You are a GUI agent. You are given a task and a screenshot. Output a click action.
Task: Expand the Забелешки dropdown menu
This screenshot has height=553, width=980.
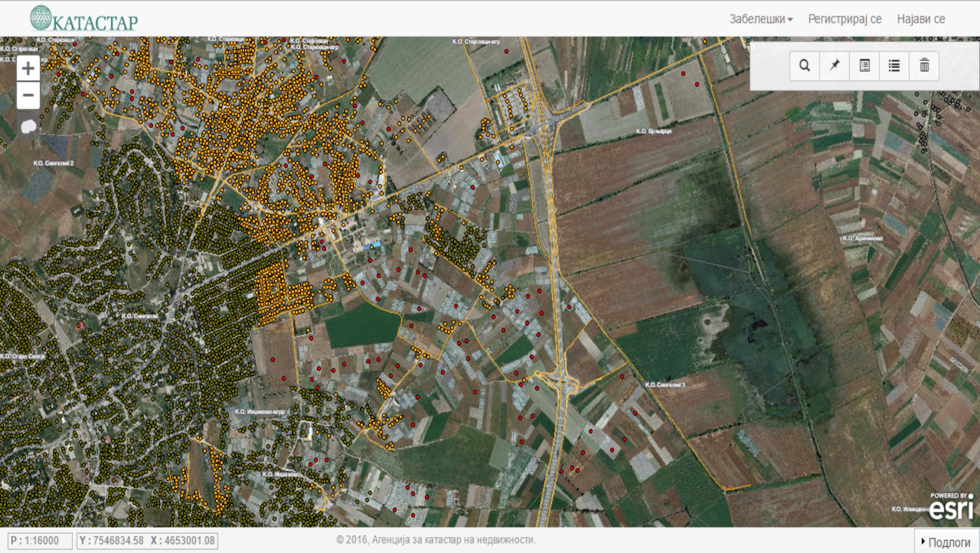pos(761,19)
